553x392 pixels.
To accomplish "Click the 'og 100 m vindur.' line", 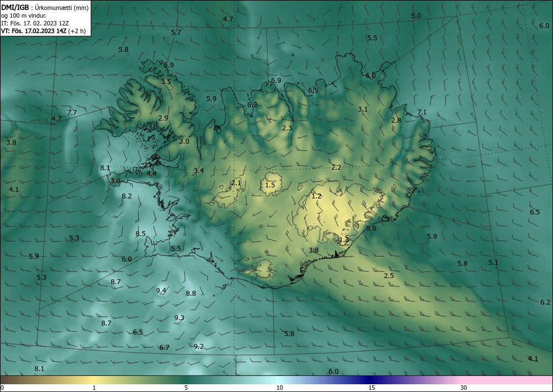I will point(24,15).
